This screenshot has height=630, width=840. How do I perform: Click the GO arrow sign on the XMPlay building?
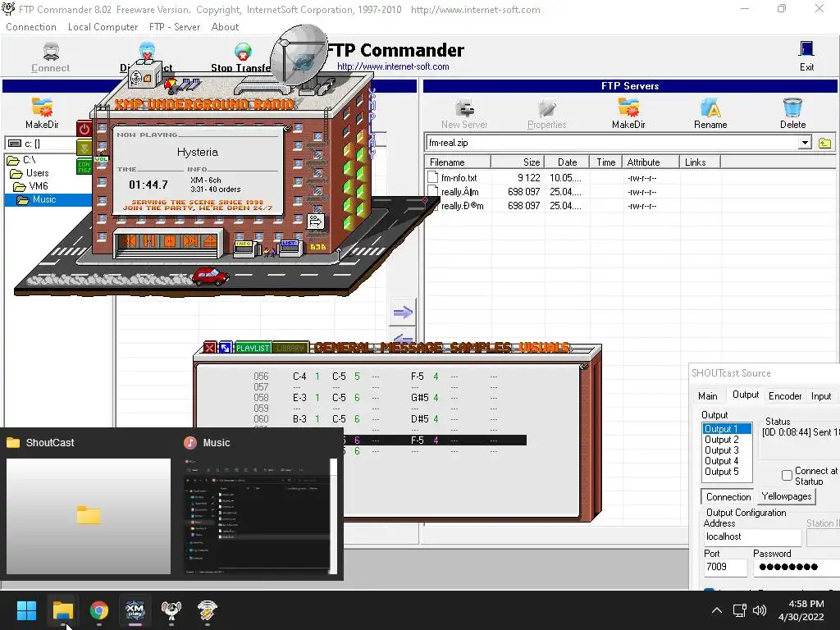(316, 221)
